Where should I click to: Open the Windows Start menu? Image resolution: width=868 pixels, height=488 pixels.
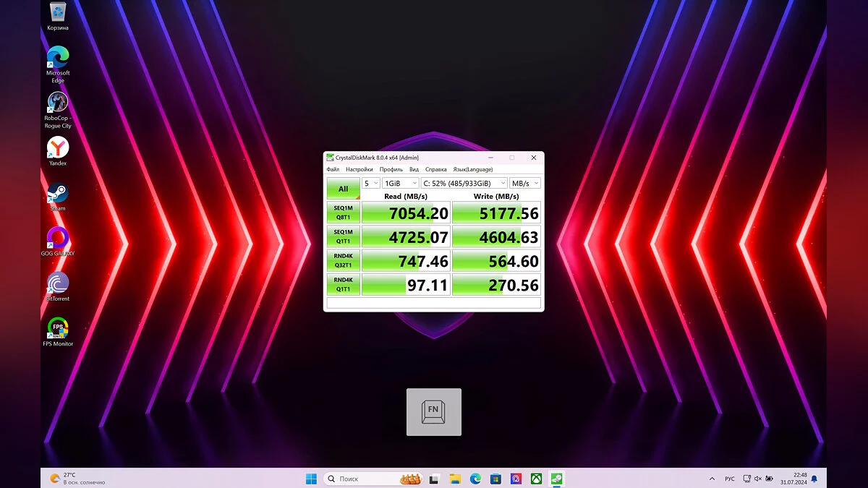click(311, 479)
